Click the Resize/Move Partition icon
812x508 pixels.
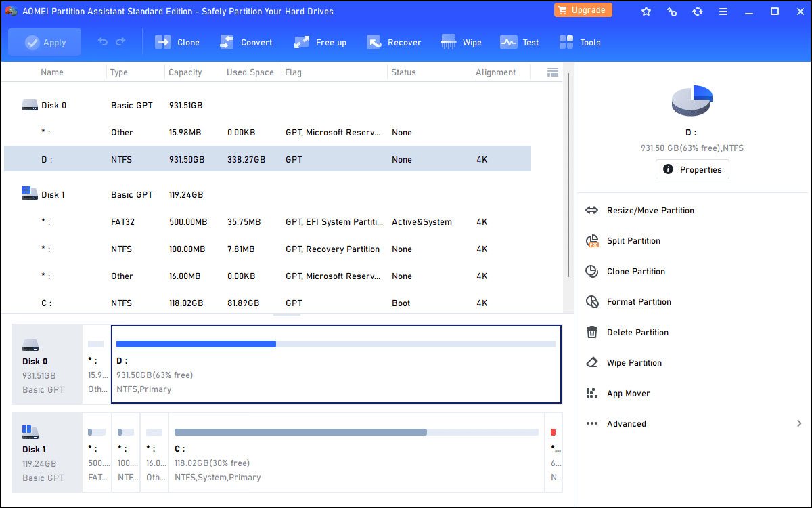click(592, 211)
